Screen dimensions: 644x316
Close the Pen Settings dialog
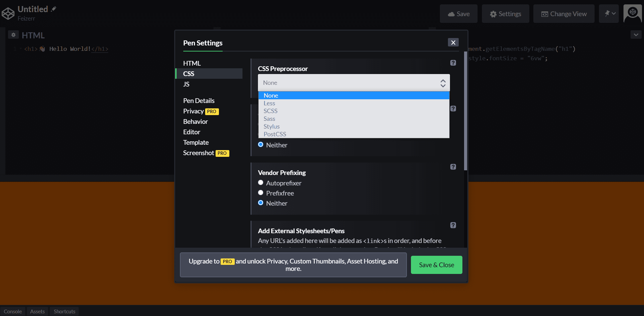point(453,42)
